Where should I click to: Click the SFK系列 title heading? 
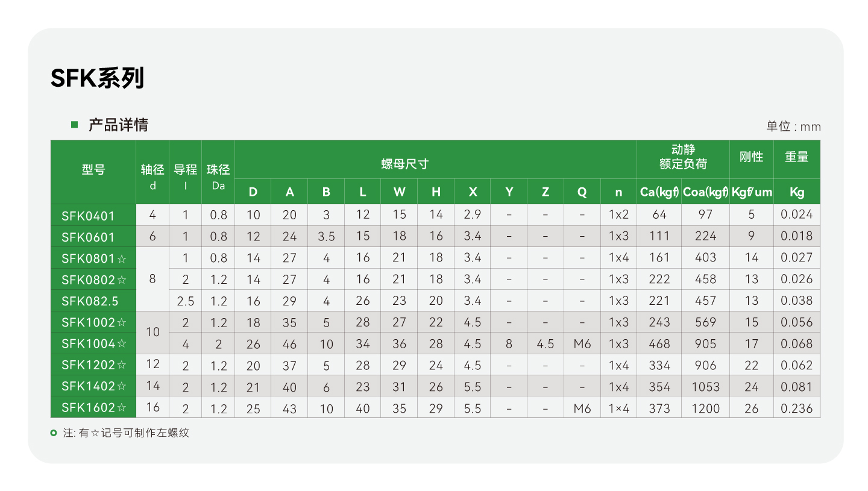point(98,78)
